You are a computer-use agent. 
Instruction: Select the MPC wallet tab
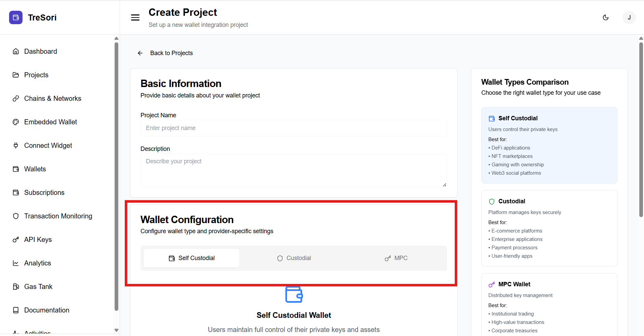click(396, 258)
